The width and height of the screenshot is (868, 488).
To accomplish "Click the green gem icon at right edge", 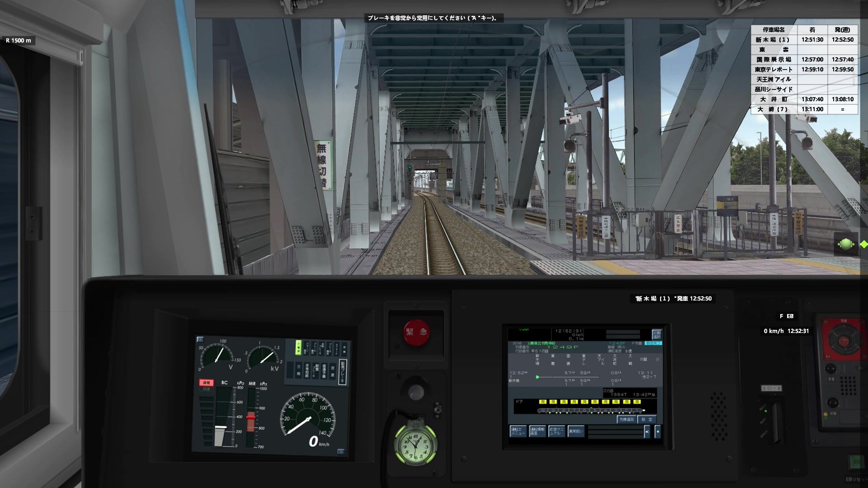I will (x=846, y=244).
